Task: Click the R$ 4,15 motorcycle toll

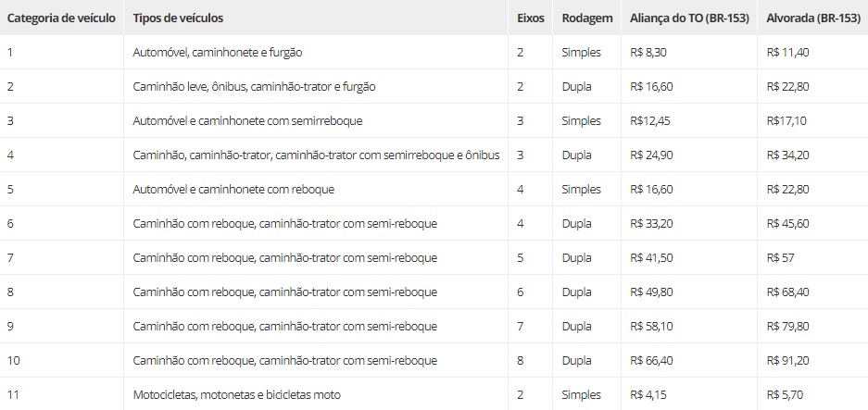Action: 648,395
